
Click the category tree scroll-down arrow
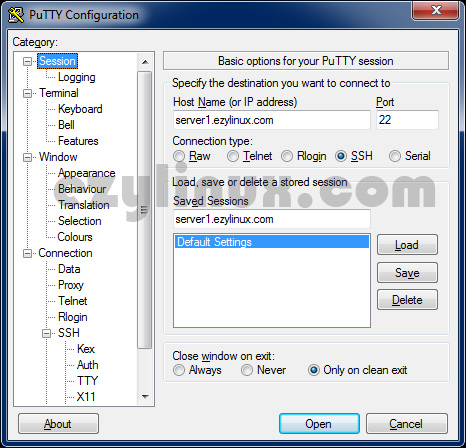pos(145,397)
